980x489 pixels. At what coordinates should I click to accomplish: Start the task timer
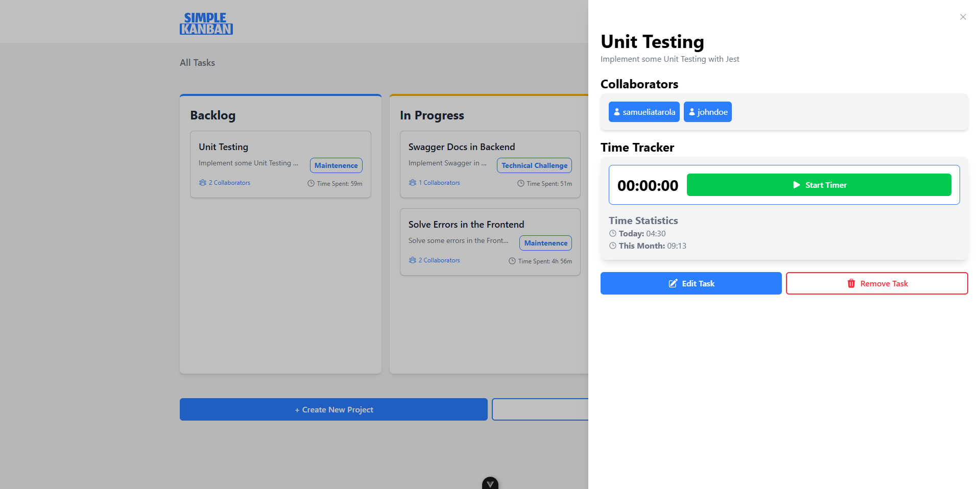(819, 185)
